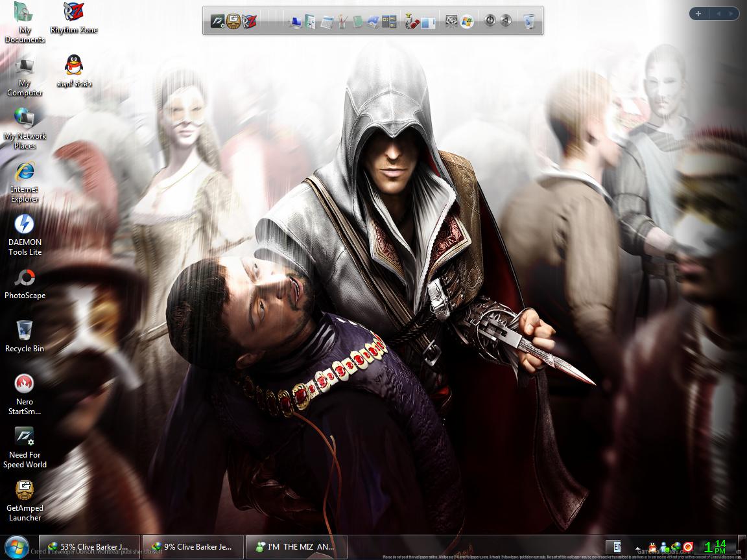747x560 pixels.
Task: Open My Documents desktop icon
Action: click(x=24, y=23)
